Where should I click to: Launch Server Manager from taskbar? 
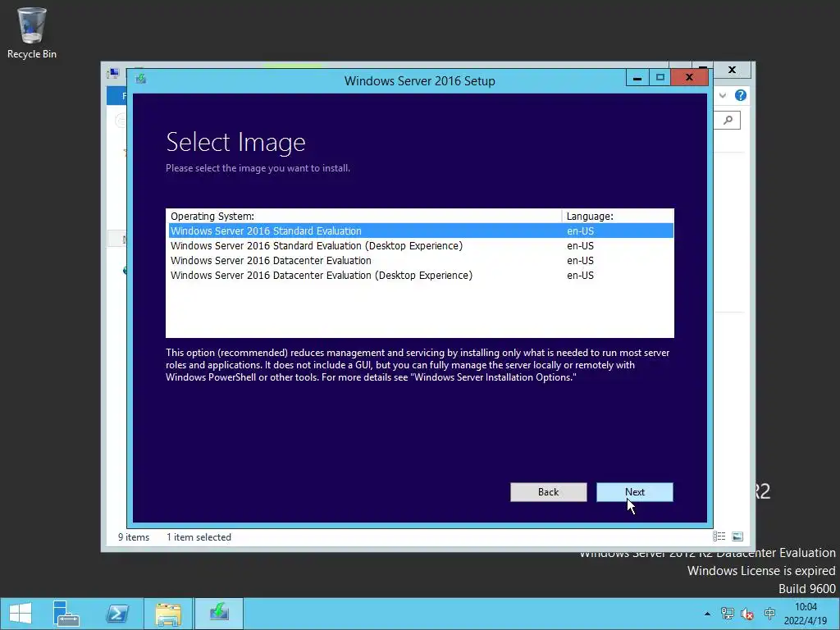[66, 614]
